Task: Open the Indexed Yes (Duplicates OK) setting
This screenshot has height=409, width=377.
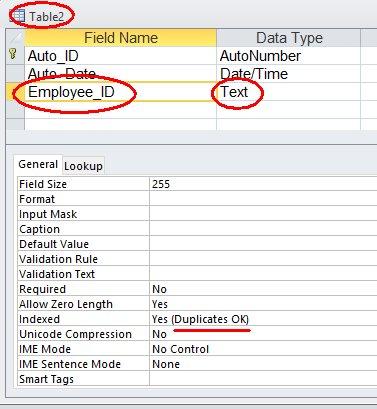Action: (x=263, y=319)
